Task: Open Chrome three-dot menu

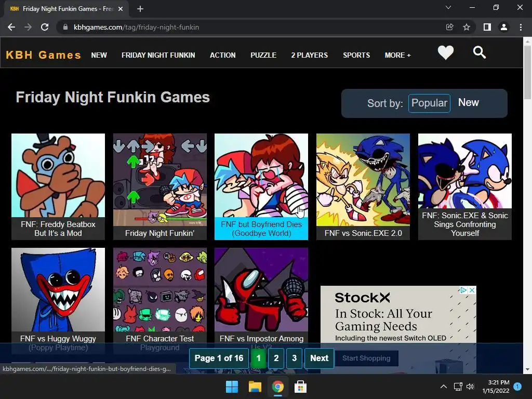Action: point(521,27)
